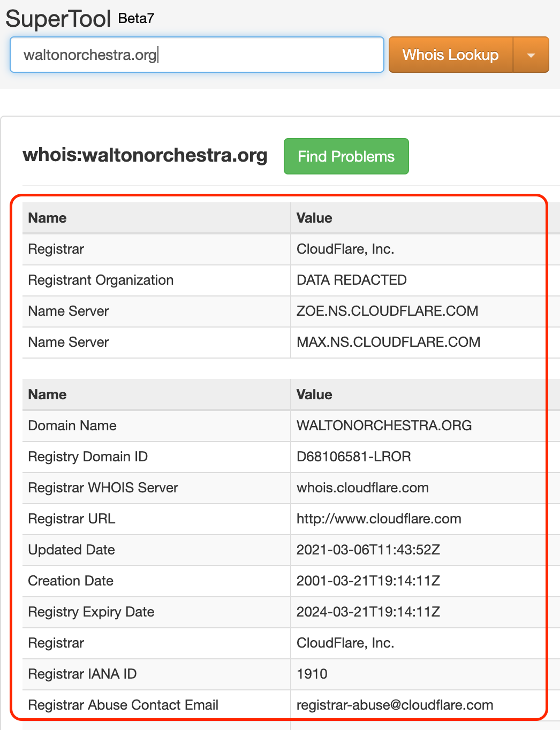Select the D68106581-LROR value

coord(354,457)
